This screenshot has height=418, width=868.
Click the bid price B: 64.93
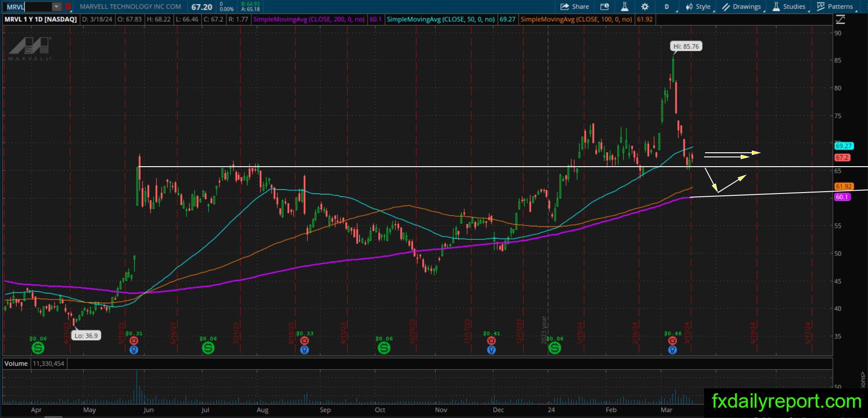(250, 4)
